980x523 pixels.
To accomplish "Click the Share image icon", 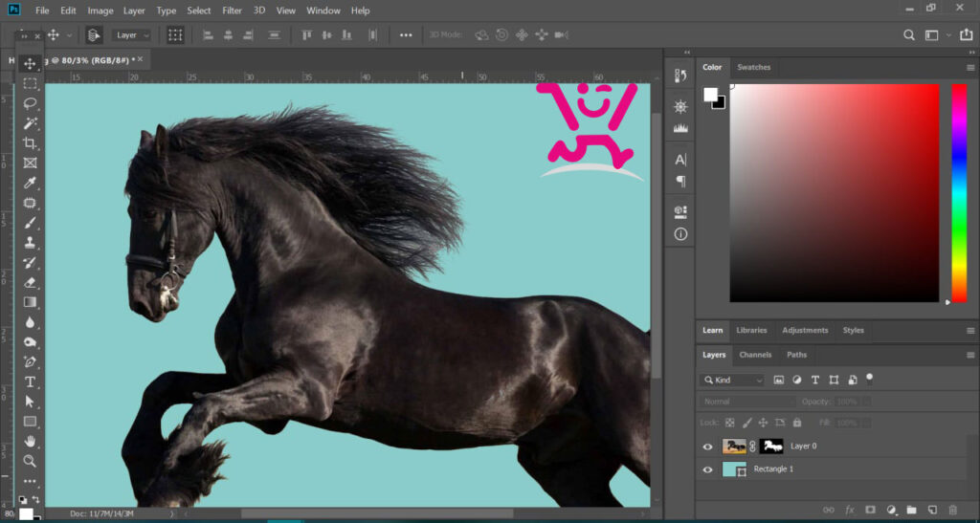I will pyautogui.click(x=967, y=35).
